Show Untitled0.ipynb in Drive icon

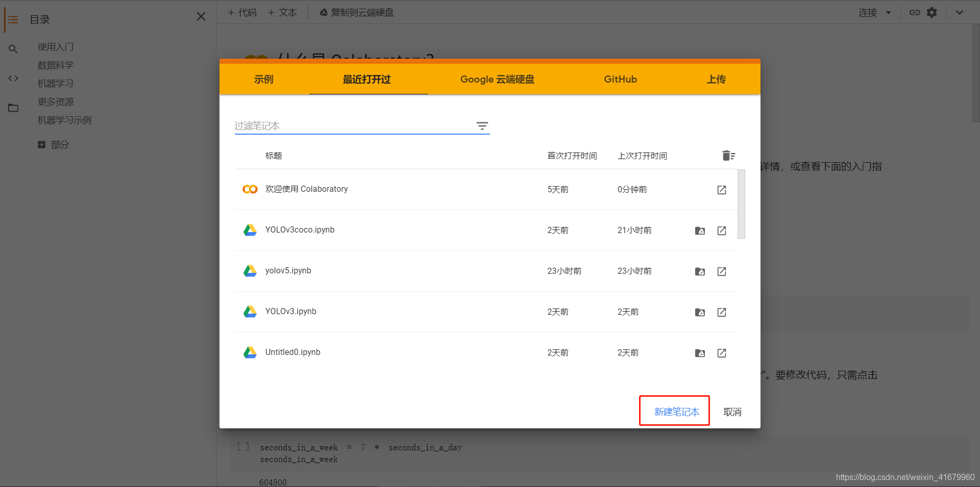point(700,353)
